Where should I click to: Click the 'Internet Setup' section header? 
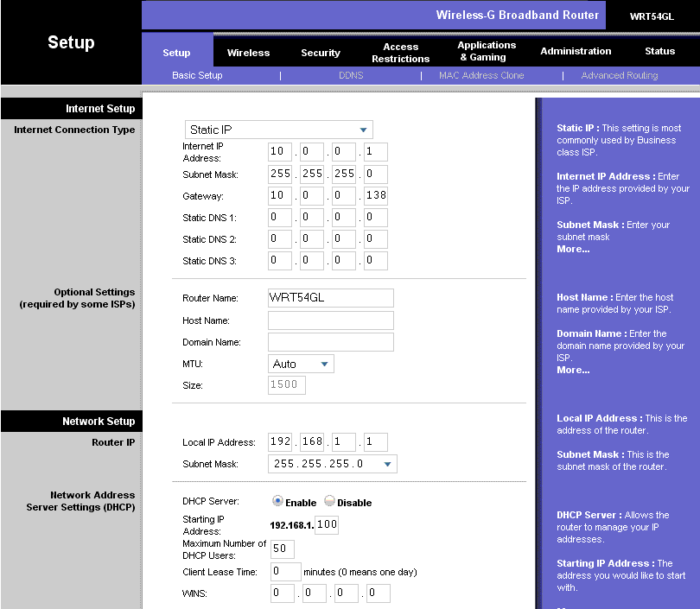100,109
